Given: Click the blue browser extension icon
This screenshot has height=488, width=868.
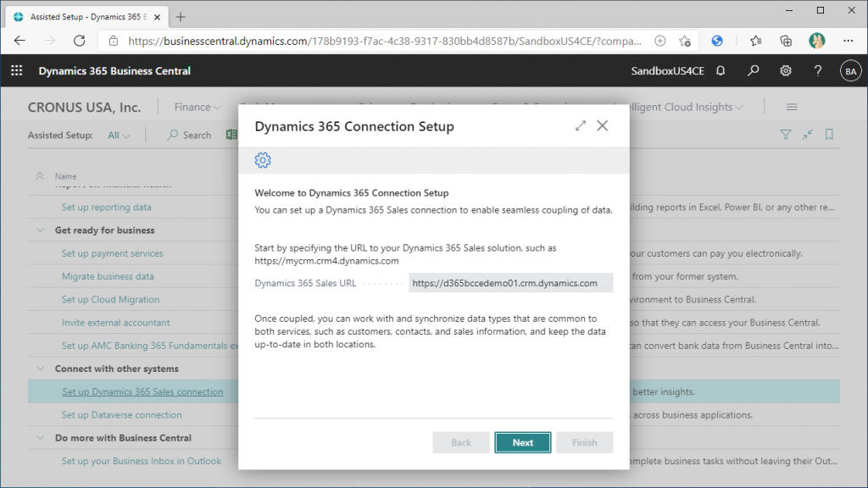Looking at the screenshot, I should 717,41.
